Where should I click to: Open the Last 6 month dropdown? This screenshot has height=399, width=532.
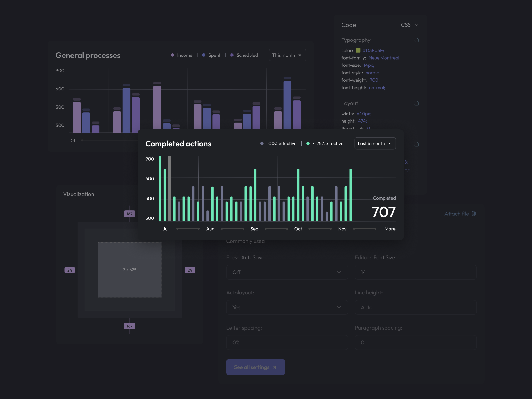(375, 144)
